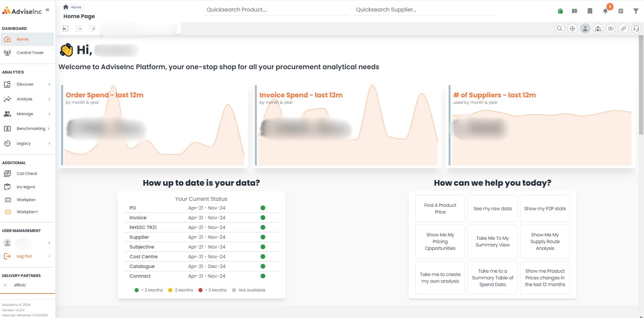The image size is (644, 318).
Task: Click the Supplier row label in status table
Action: coord(139,237)
